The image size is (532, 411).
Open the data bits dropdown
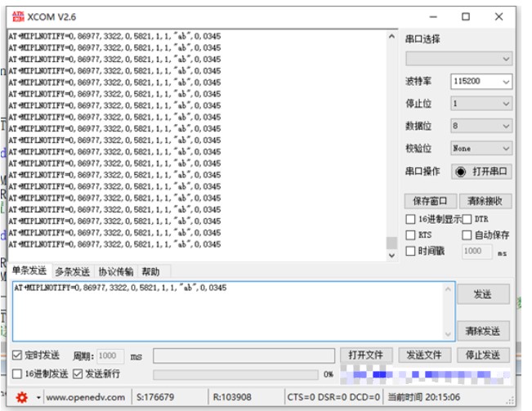pos(481,126)
